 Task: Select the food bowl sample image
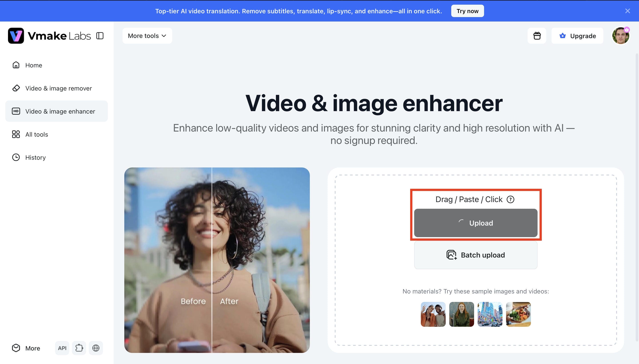(518, 314)
